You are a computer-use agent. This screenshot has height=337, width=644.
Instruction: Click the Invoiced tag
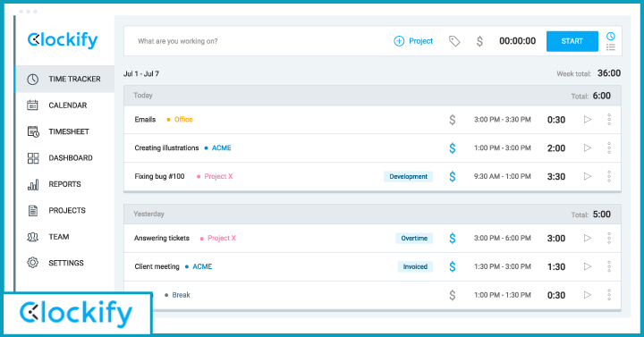click(415, 266)
